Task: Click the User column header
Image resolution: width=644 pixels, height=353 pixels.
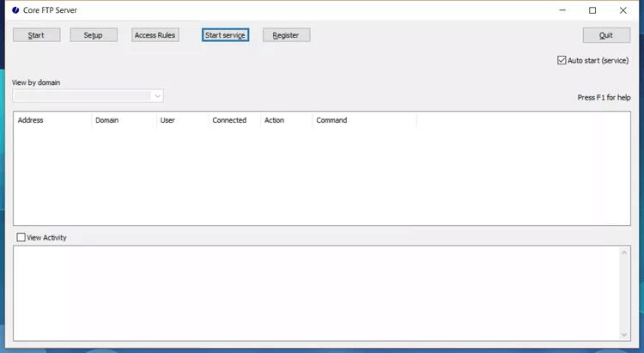Action: point(181,120)
